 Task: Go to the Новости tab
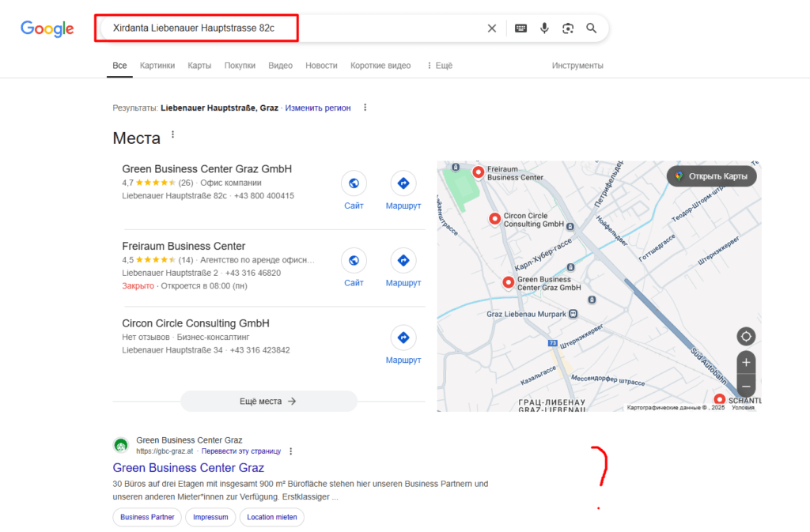[x=321, y=66]
